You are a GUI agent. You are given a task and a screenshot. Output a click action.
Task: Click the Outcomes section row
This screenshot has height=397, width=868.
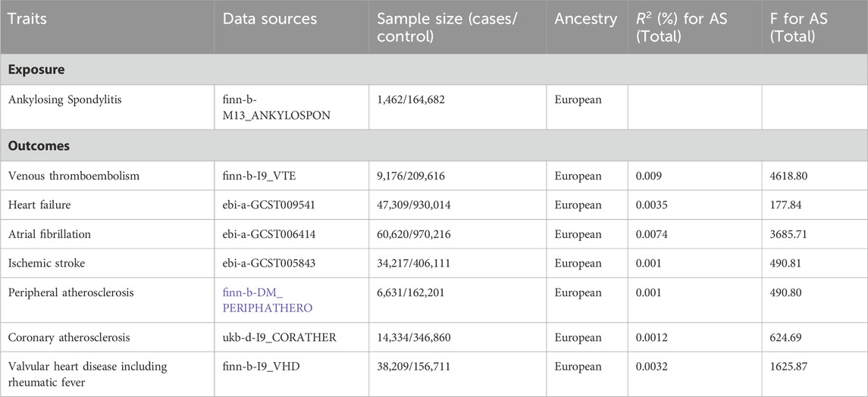click(x=434, y=145)
